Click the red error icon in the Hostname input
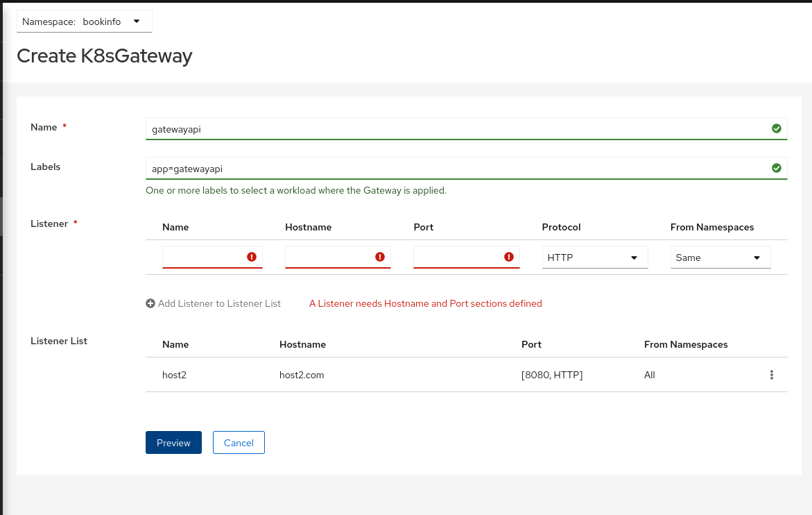The width and height of the screenshot is (812, 515). point(379,256)
